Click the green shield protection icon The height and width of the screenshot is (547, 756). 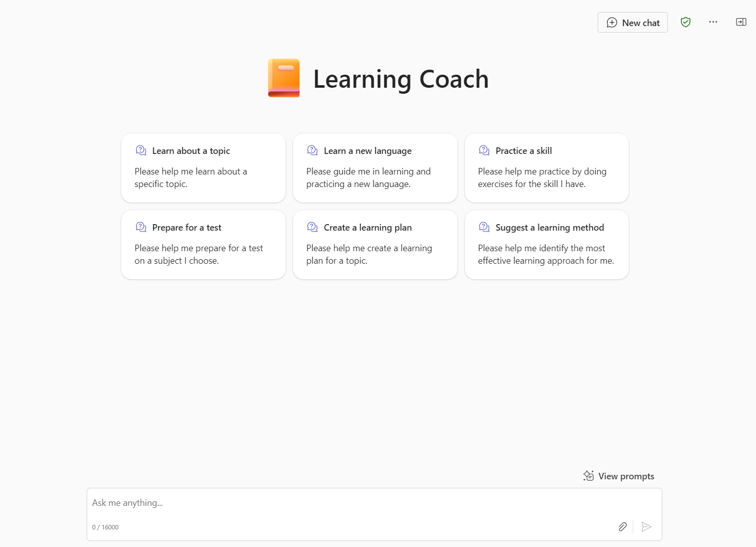[x=685, y=22]
